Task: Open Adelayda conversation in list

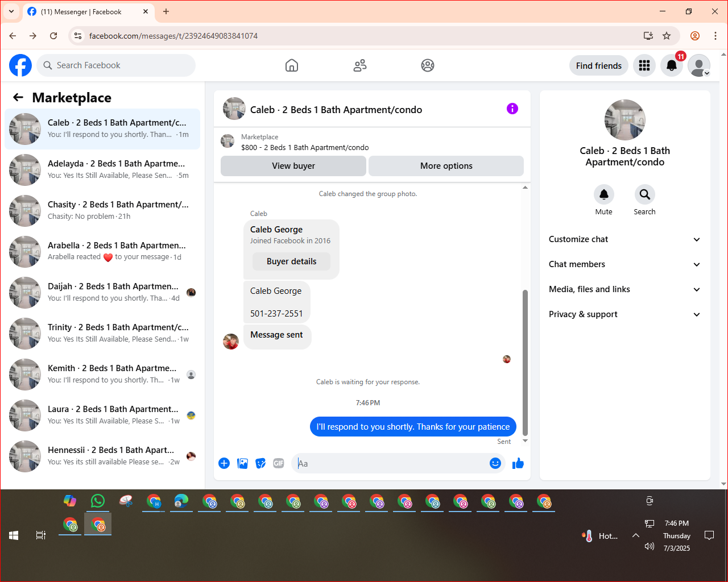Action: pos(102,170)
